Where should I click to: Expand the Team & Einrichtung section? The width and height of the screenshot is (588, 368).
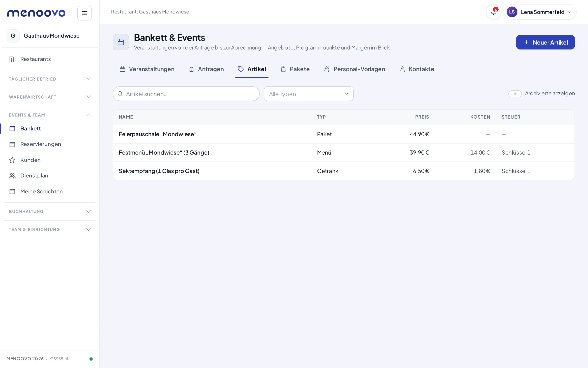[x=50, y=230]
